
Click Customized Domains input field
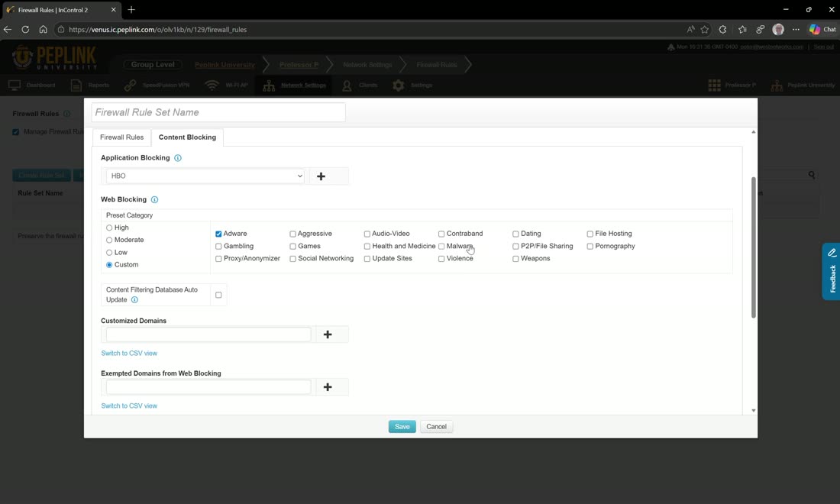click(208, 334)
